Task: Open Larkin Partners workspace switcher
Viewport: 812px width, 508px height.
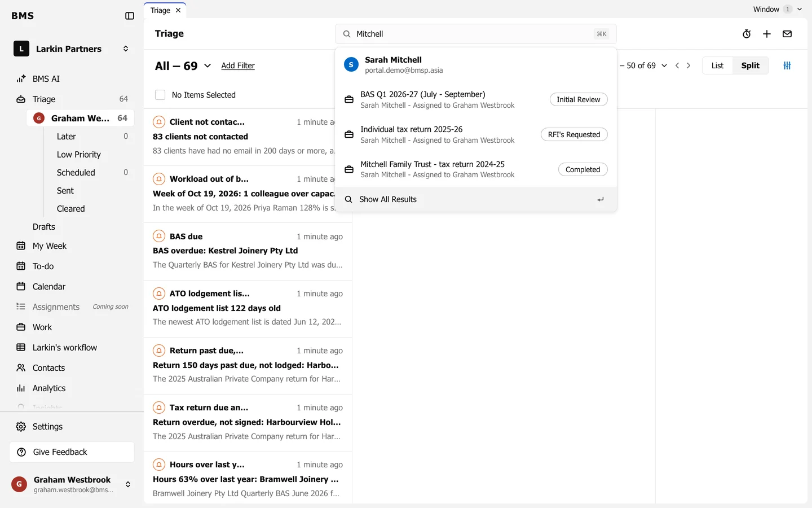Action: (72, 49)
